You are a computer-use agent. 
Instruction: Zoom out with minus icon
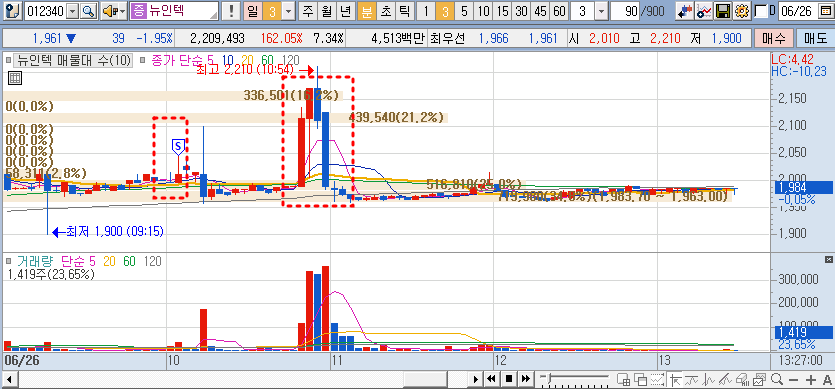[x=793, y=379]
